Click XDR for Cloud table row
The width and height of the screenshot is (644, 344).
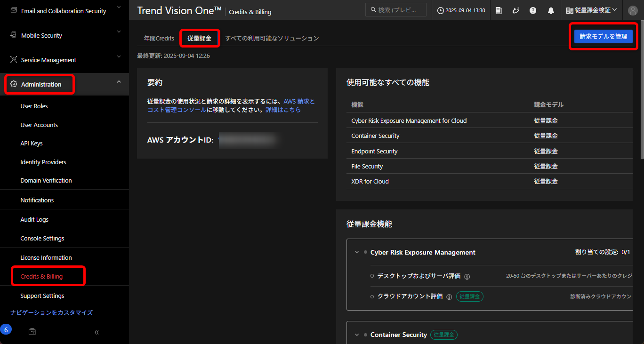point(490,181)
